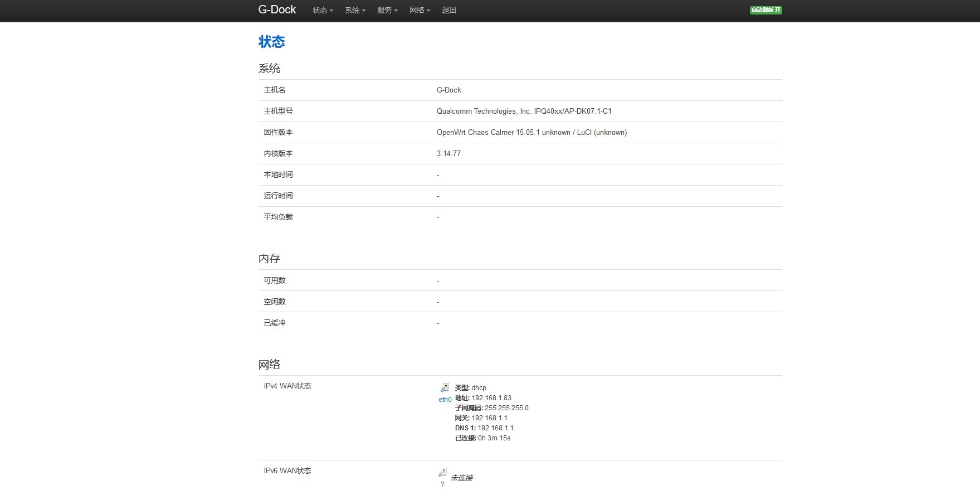Viewport: 980px width, 495px height.
Task: Open the blue eth0 interface link
Action: click(x=445, y=400)
